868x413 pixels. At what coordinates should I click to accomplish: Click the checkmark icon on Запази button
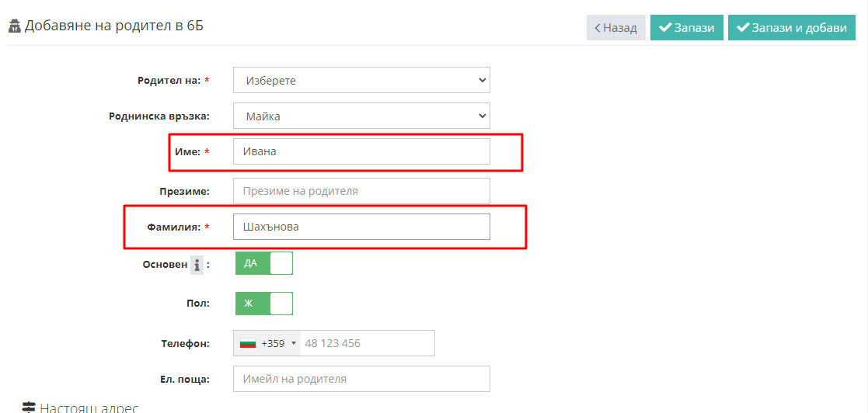pyautogui.click(x=665, y=28)
